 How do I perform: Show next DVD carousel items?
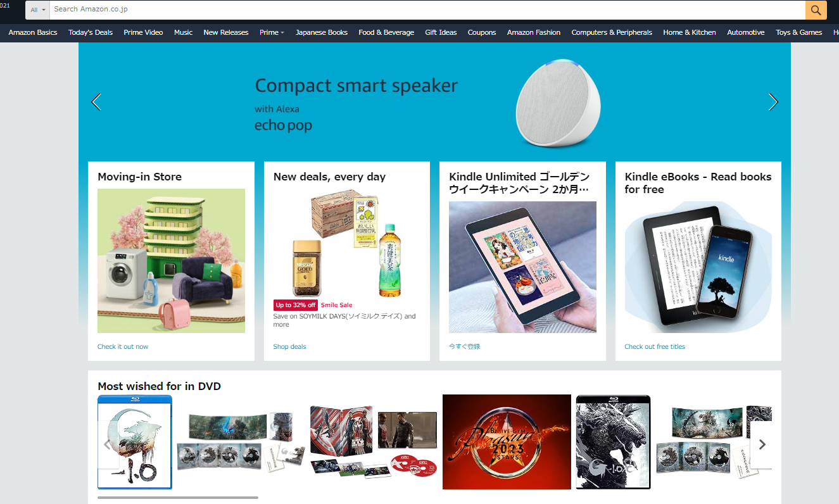(762, 444)
